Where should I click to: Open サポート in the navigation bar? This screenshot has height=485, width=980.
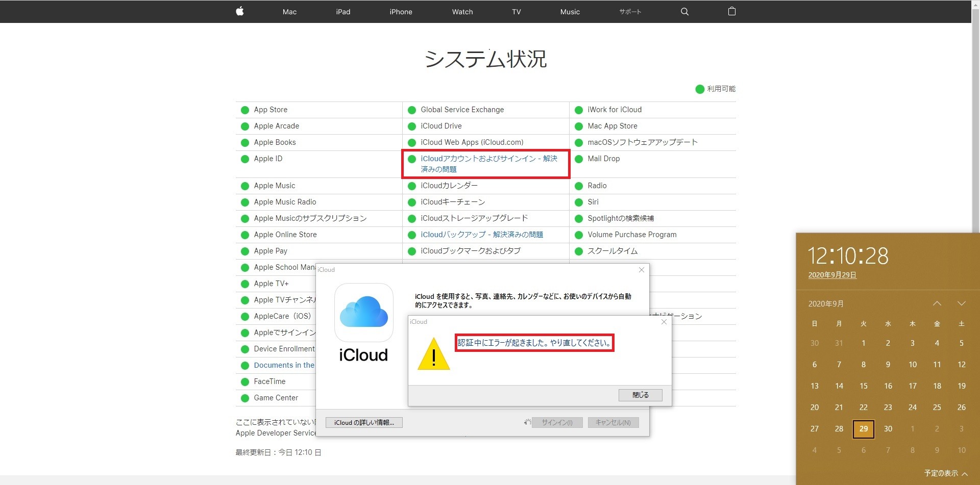[630, 12]
